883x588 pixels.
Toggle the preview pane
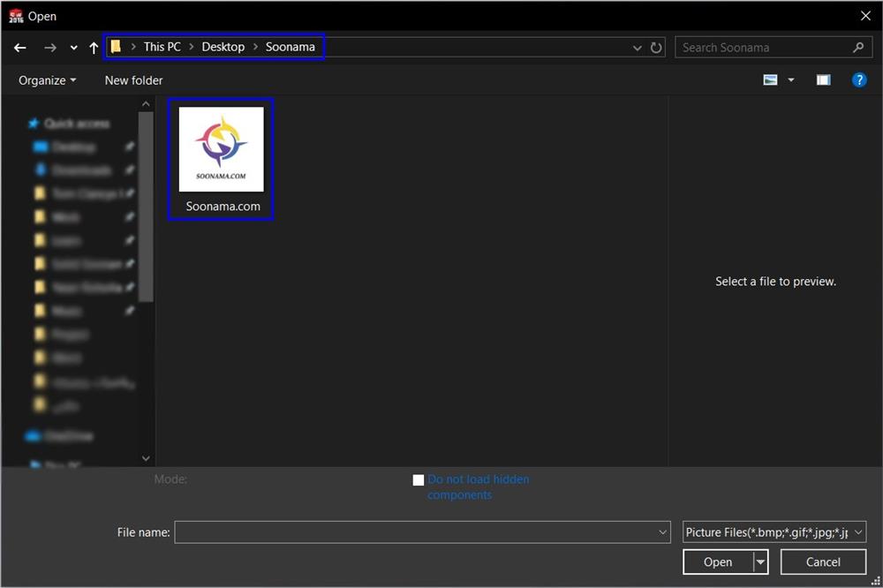[x=823, y=80]
